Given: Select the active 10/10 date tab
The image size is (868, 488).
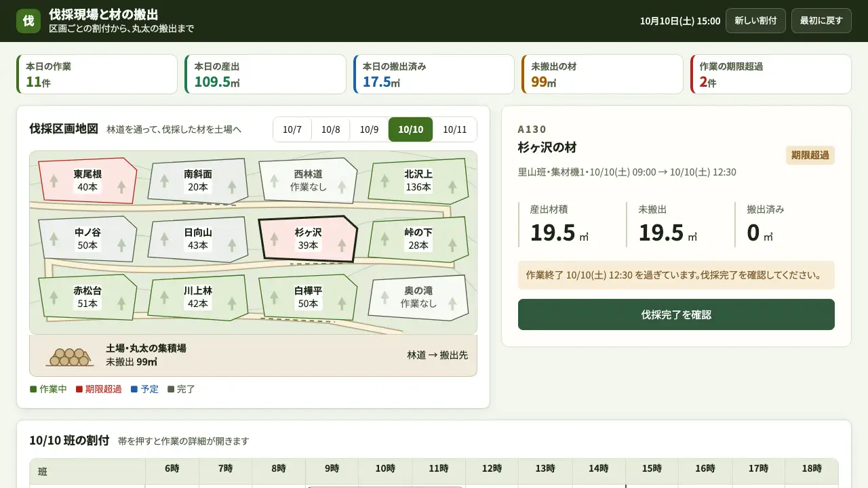Looking at the screenshot, I should click(411, 129).
